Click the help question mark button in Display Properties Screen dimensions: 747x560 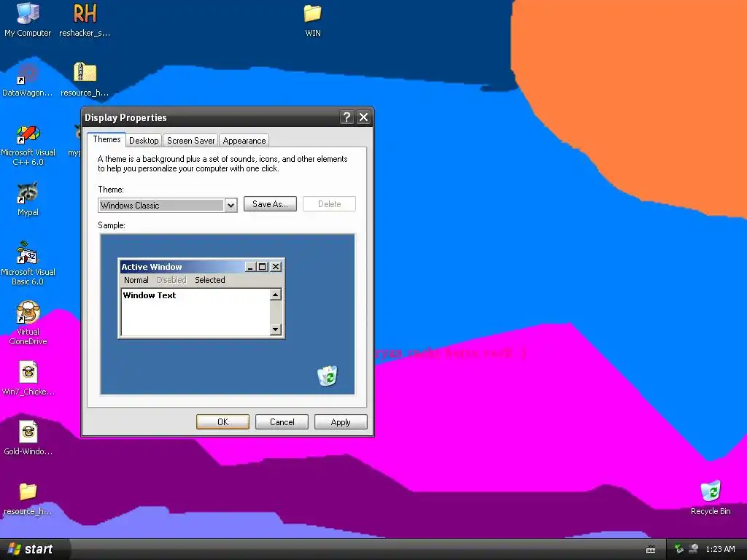[x=347, y=117]
